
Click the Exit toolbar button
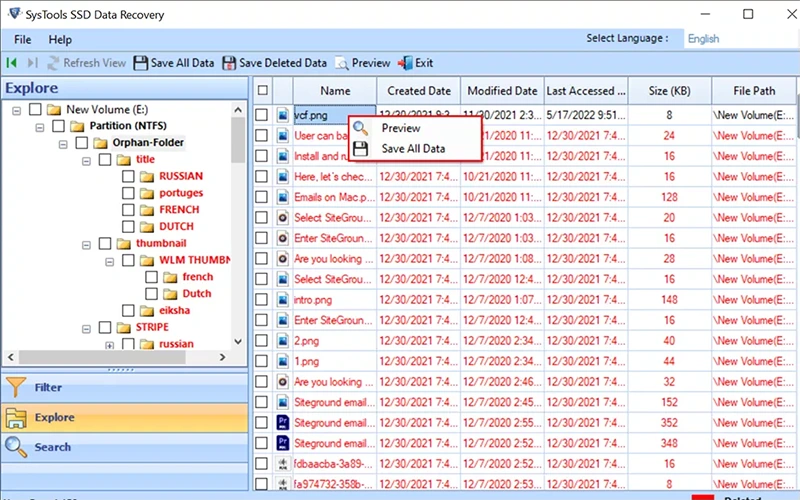tap(416, 63)
